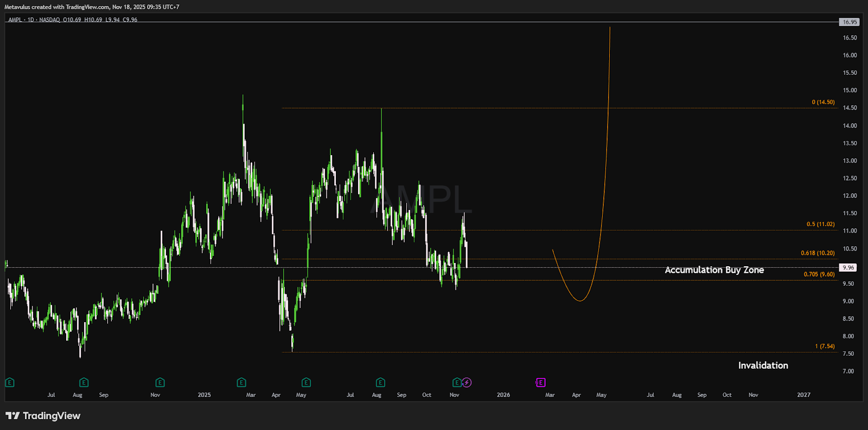Click the 2026 label on the time axis
The height and width of the screenshot is (430, 868).
pyautogui.click(x=503, y=395)
